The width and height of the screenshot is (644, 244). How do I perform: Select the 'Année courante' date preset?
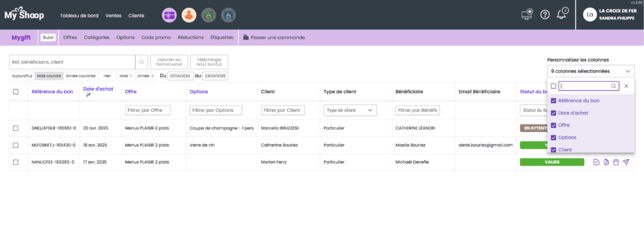point(80,76)
